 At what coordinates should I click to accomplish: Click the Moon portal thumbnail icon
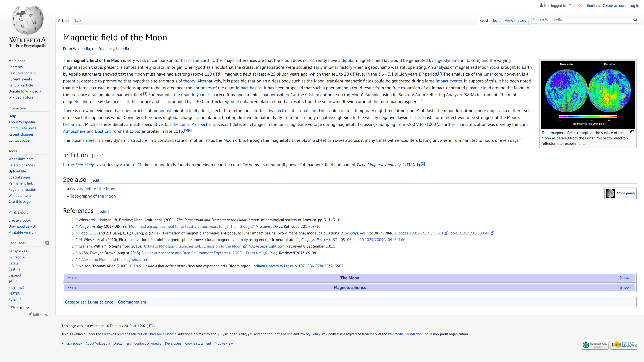[x=610, y=193]
